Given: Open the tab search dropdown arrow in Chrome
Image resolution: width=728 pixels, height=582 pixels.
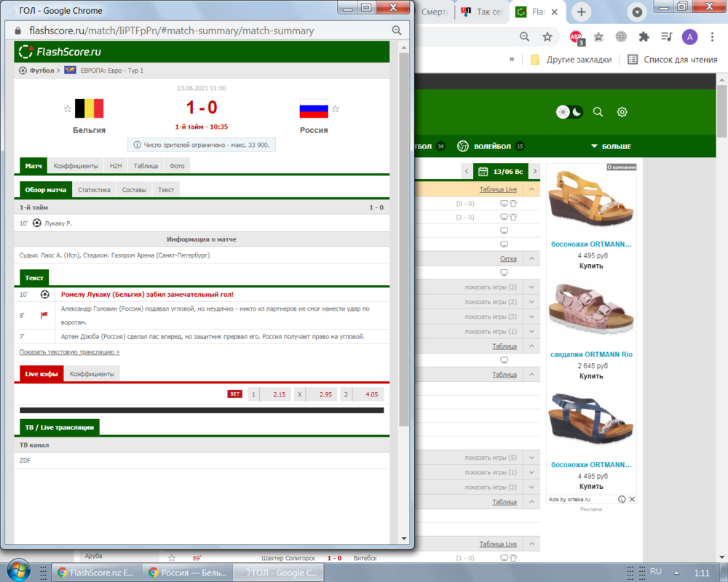Looking at the screenshot, I should coord(637,12).
